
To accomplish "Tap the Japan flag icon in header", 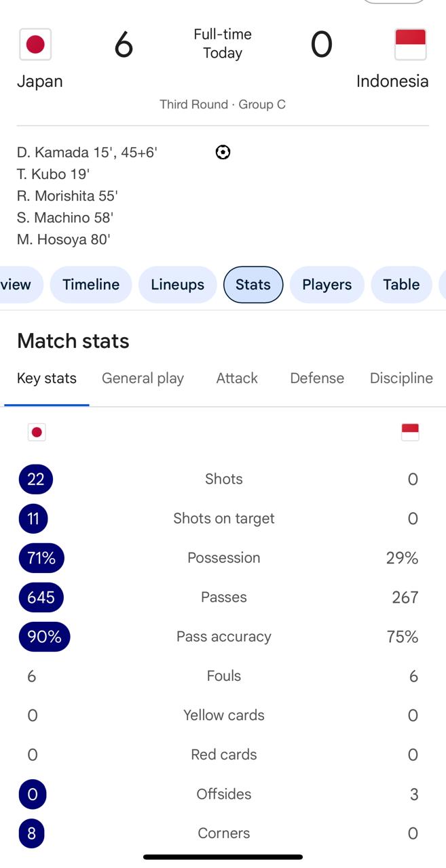I will click(x=35, y=45).
